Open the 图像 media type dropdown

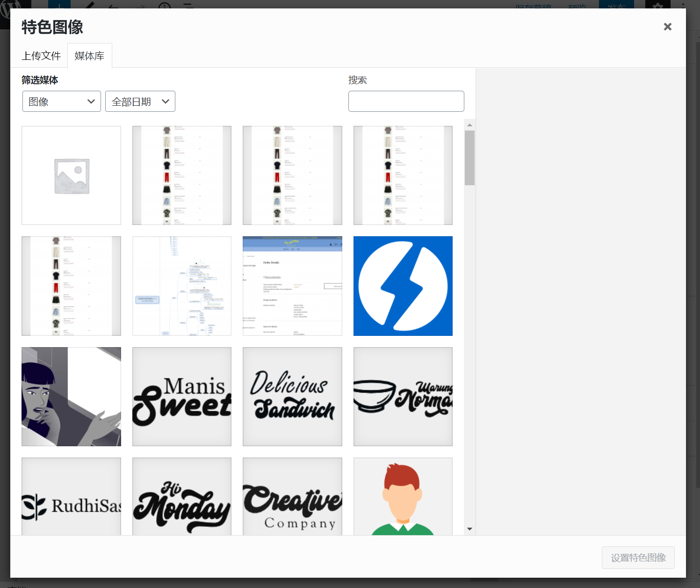62,102
